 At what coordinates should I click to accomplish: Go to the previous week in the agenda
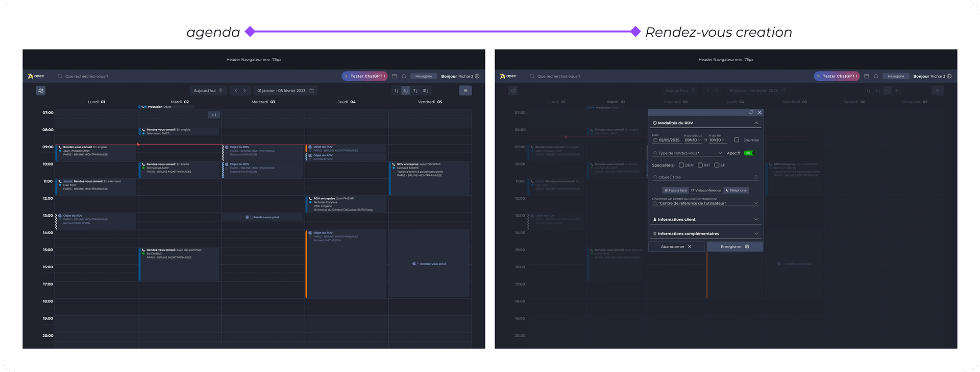(236, 90)
